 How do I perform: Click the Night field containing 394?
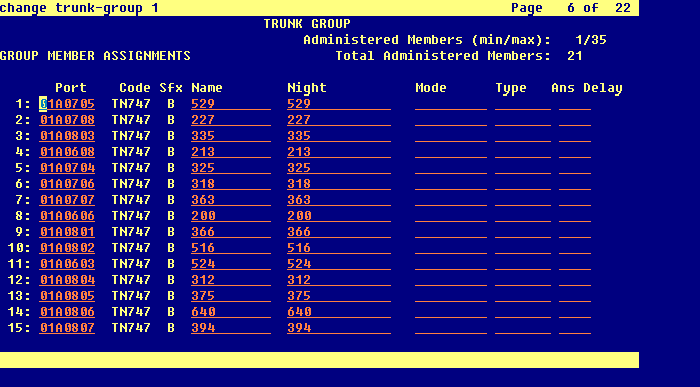[339, 328]
